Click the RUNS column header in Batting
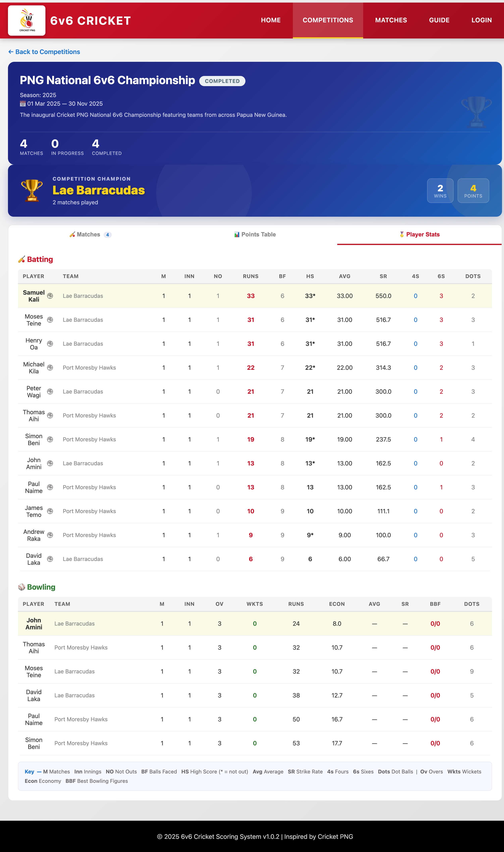Viewport: 504px width, 852px height. pos(250,276)
